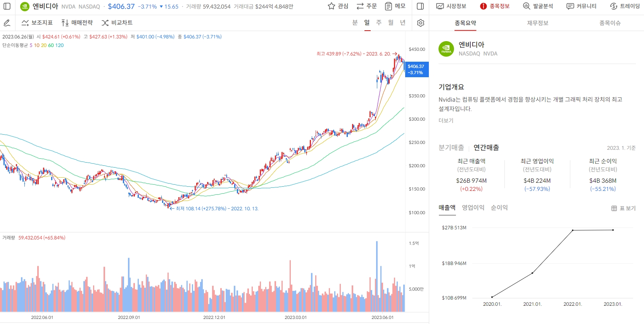Open the 커뮤니티 community tab
Screen dimensions: 644x324
click(x=582, y=6)
